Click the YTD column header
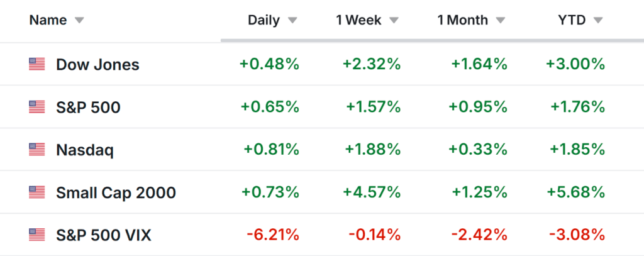 (572, 20)
